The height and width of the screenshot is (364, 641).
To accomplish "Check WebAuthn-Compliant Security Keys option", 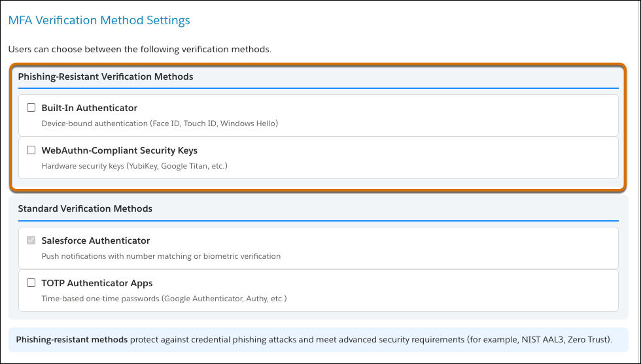I will click(31, 150).
